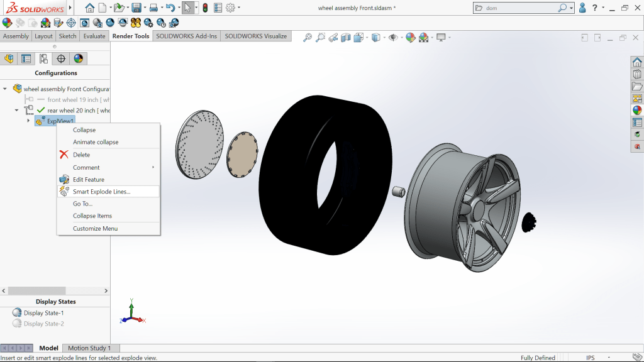Open the Motion Study 1 tab
644x362 pixels.
click(x=89, y=348)
